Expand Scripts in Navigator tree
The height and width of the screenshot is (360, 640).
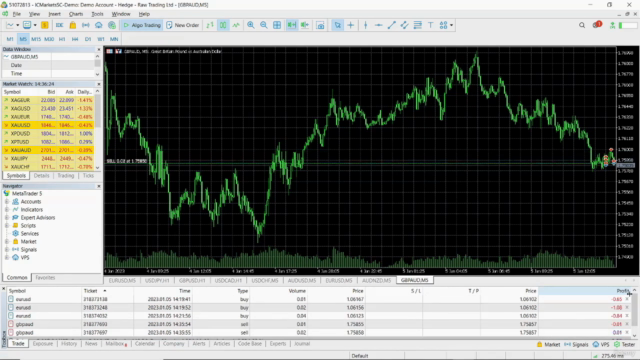pos(7,225)
